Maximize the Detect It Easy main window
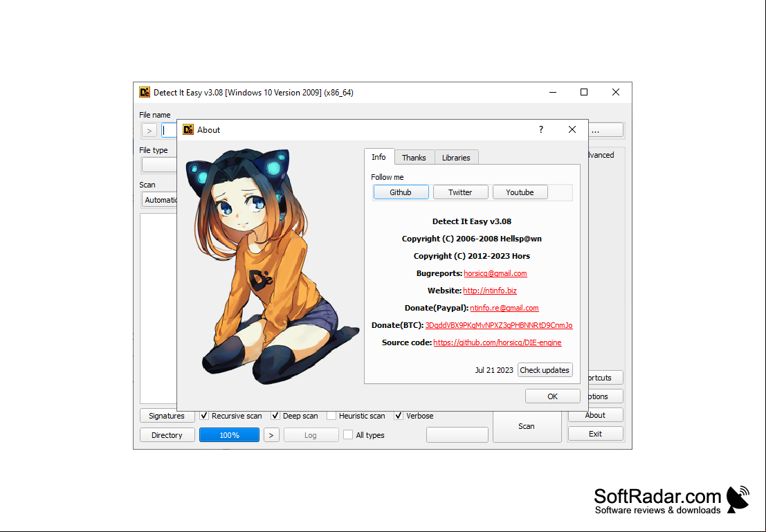The height and width of the screenshot is (532, 766). pos(584,92)
